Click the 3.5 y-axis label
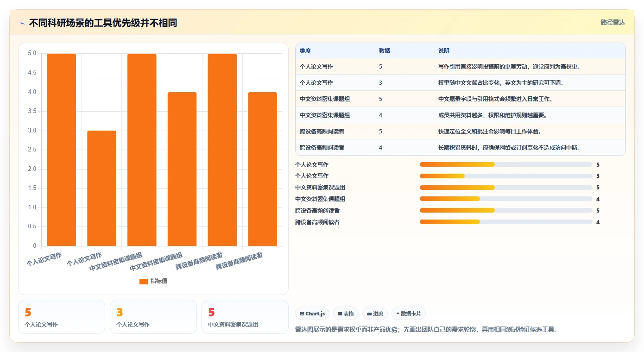 click(32, 111)
